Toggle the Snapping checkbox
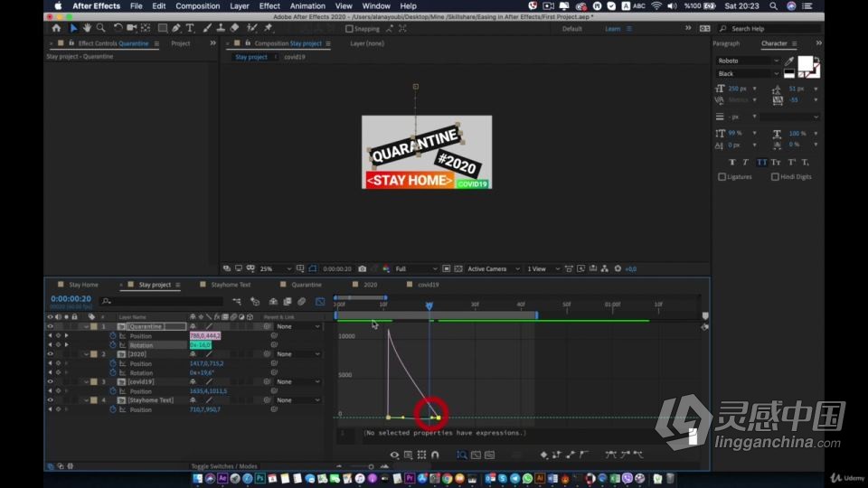The height and width of the screenshot is (488, 868). [349, 29]
